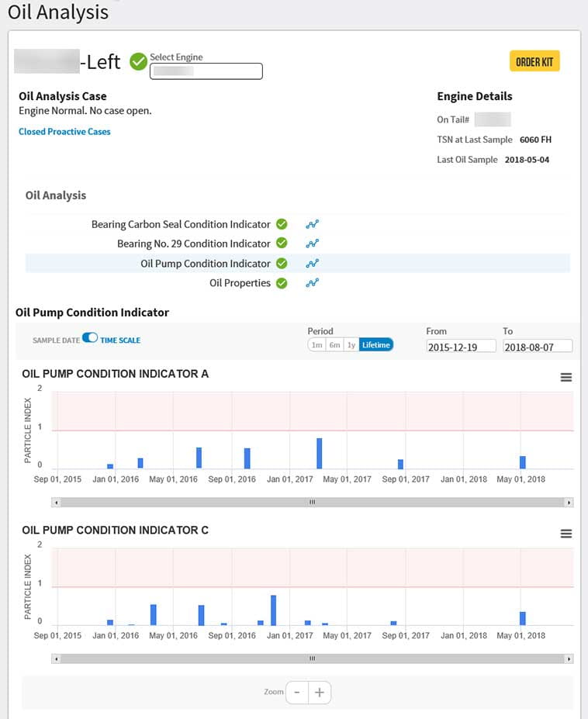
Task: Click the zoom in plus button
Action: click(320, 692)
